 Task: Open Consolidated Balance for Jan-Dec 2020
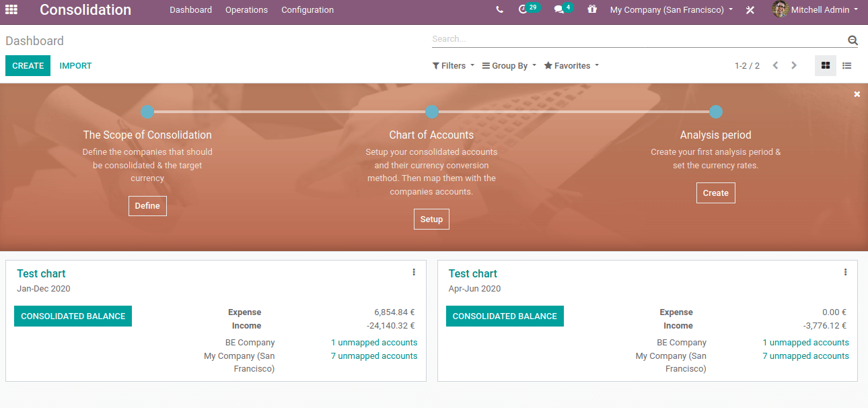(73, 316)
